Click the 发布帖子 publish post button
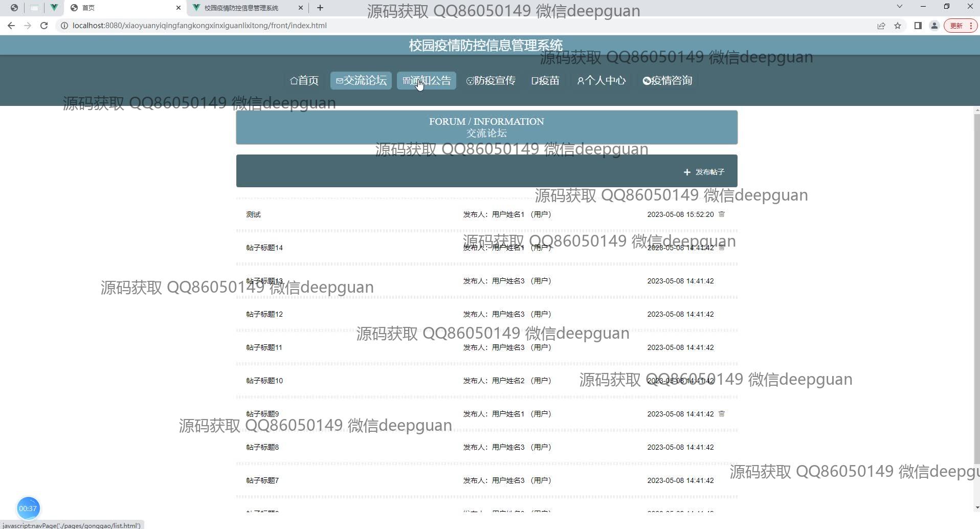980x529 pixels. (x=704, y=172)
